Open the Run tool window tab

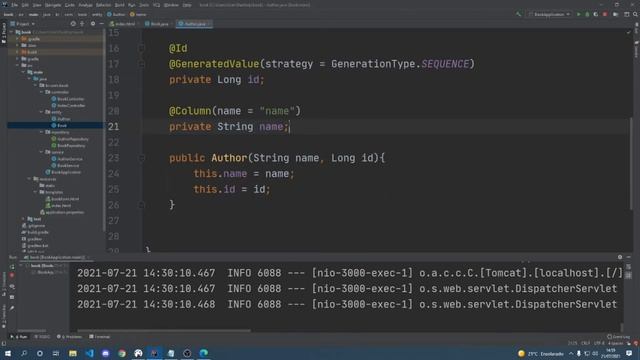(19, 337)
